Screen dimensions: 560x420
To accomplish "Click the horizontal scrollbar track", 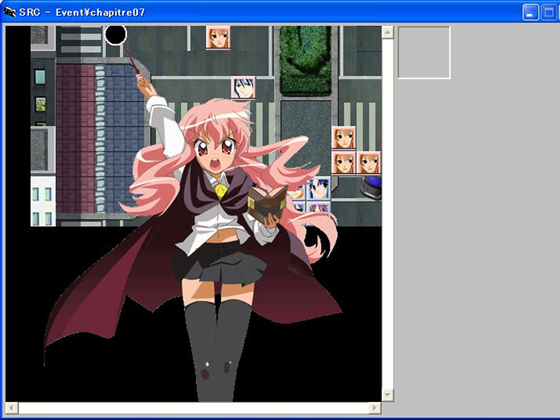I will tap(194, 408).
